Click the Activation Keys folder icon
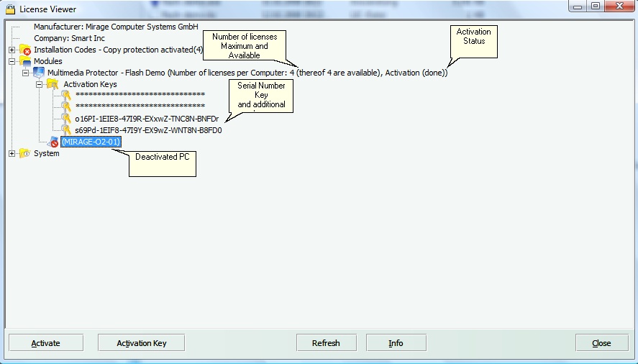Viewport: 638px width, 364px height. (x=53, y=85)
